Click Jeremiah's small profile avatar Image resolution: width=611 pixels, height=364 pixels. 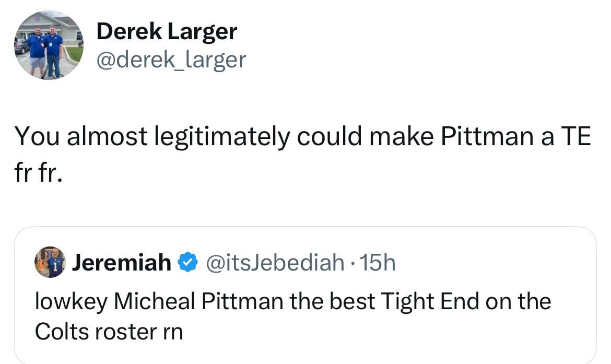50,263
